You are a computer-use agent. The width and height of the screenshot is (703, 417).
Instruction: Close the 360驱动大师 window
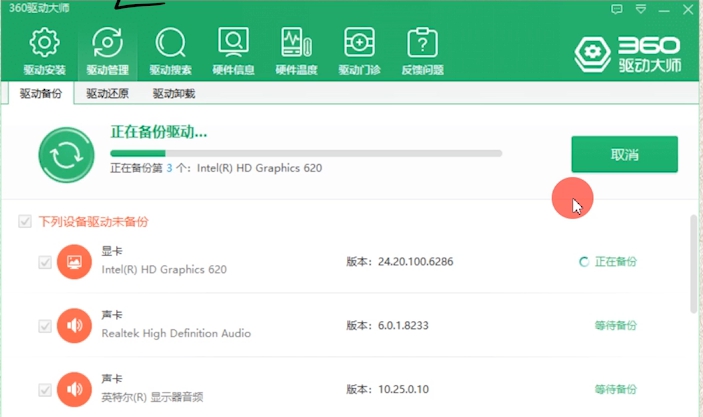point(688,9)
